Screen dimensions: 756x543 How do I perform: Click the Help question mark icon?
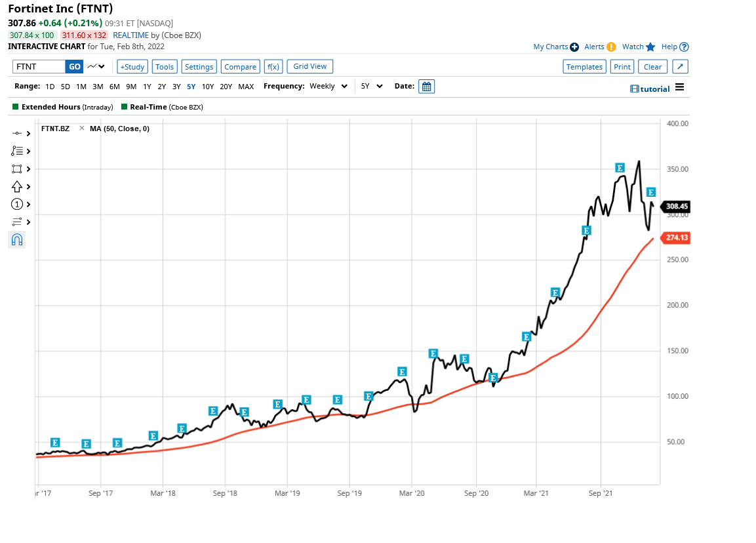[684, 47]
